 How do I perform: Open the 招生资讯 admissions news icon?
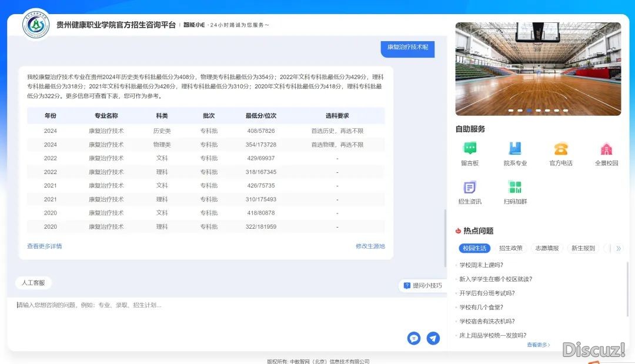470,188
